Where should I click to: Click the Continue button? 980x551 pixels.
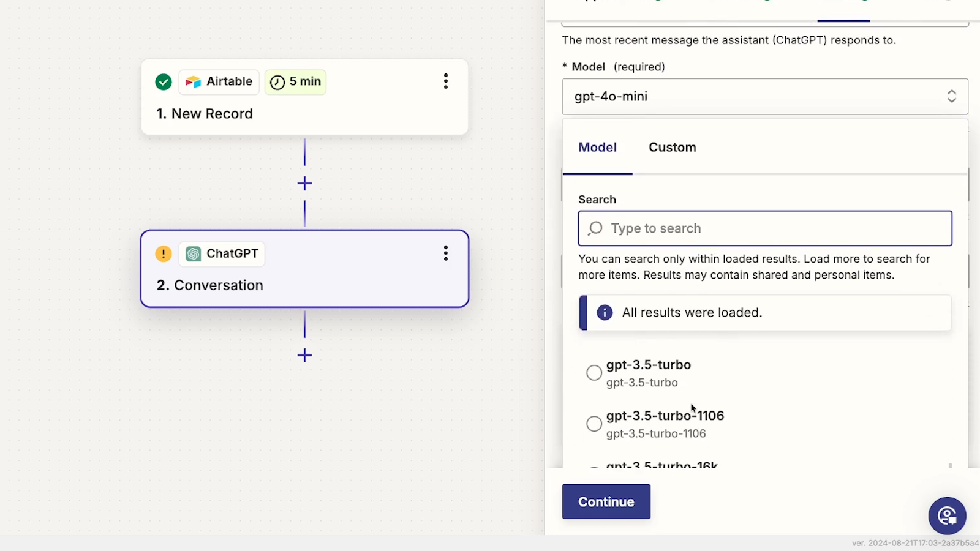[606, 501]
